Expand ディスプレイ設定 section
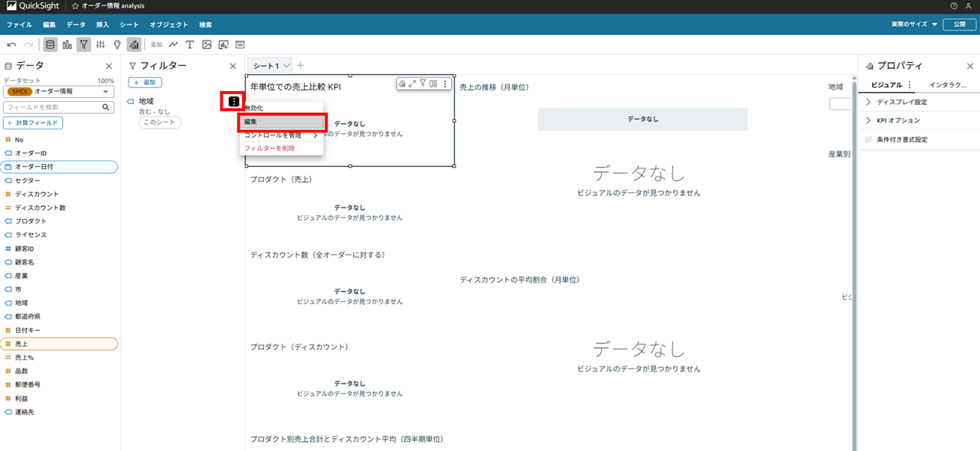 [x=919, y=102]
